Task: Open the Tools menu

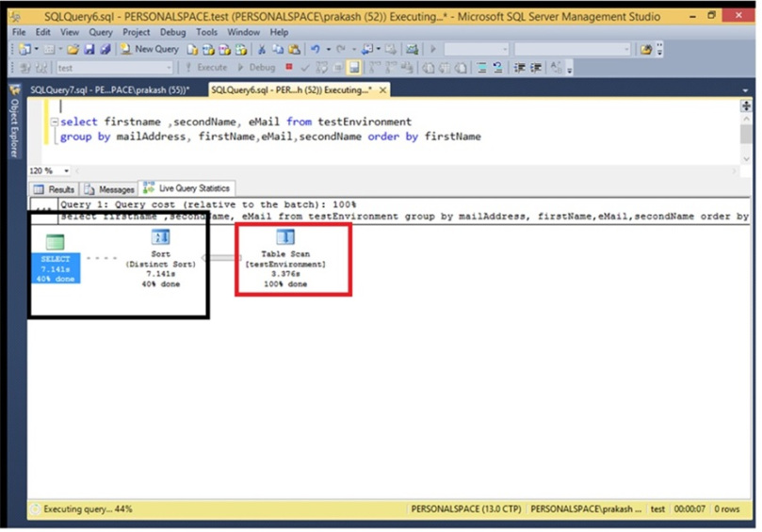Action: (206, 32)
